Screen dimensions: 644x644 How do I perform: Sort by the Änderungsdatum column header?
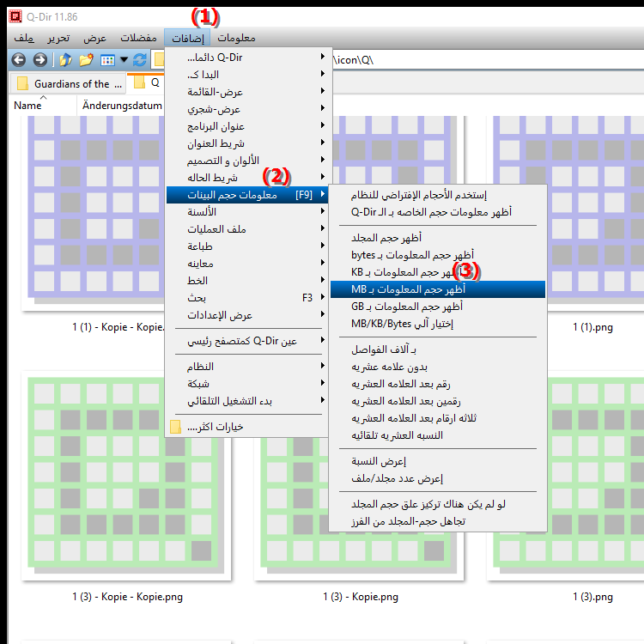(x=122, y=106)
